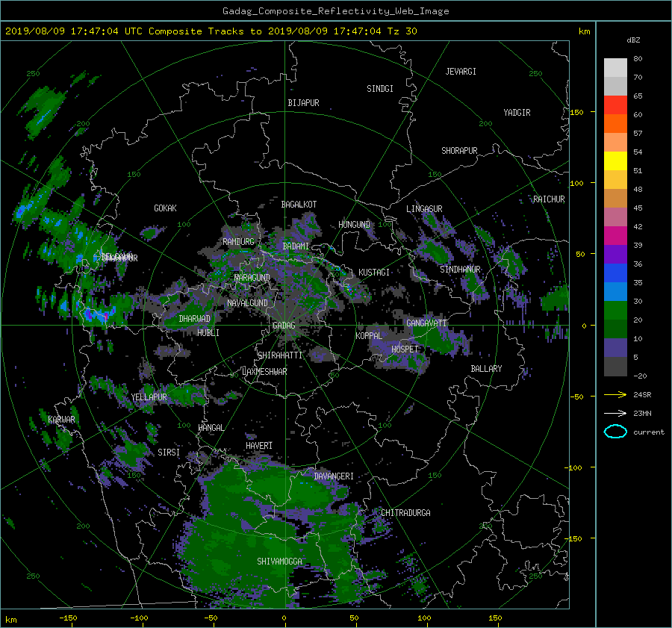Click the CHITRADURGA city label
672x628 pixels.
coord(406,513)
